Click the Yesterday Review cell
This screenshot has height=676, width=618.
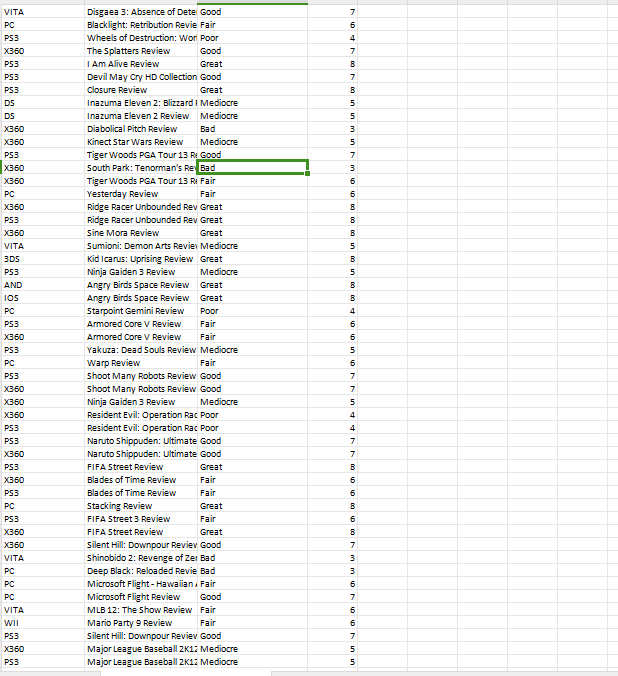point(141,194)
